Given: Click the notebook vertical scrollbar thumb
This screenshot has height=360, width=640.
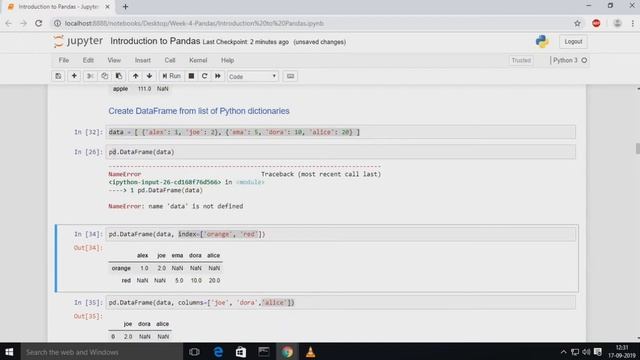Looking at the screenshot, I should 638,149.
